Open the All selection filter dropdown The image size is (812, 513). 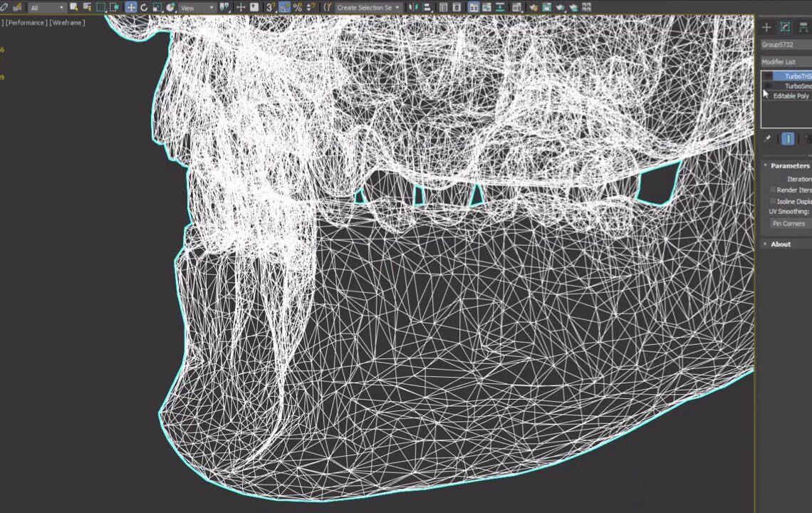[x=47, y=7]
